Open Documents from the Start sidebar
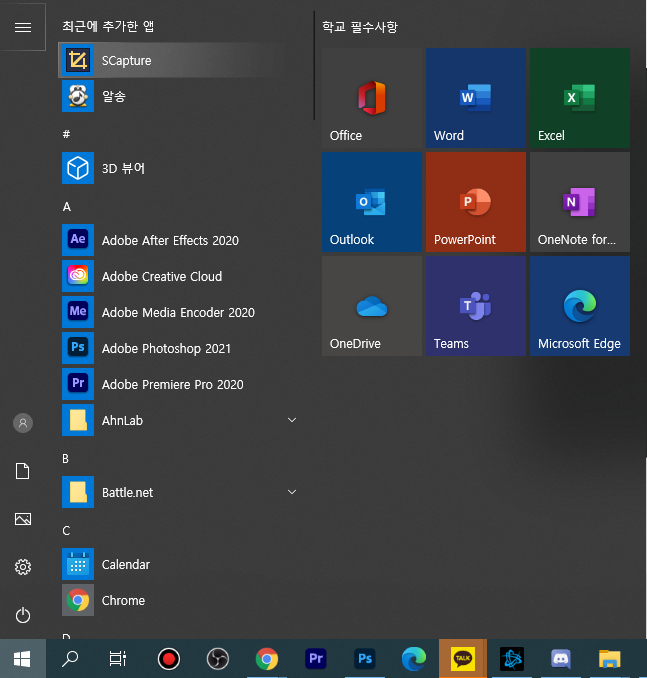 23,471
